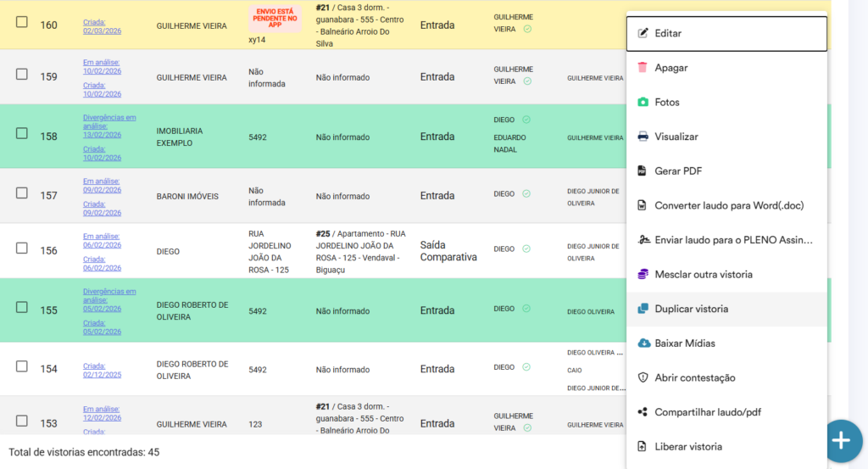This screenshot has height=469, width=868.
Task: Click the ENVIO ESTÁ PENDENTE NO APP badge
Action: click(x=275, y=18)
